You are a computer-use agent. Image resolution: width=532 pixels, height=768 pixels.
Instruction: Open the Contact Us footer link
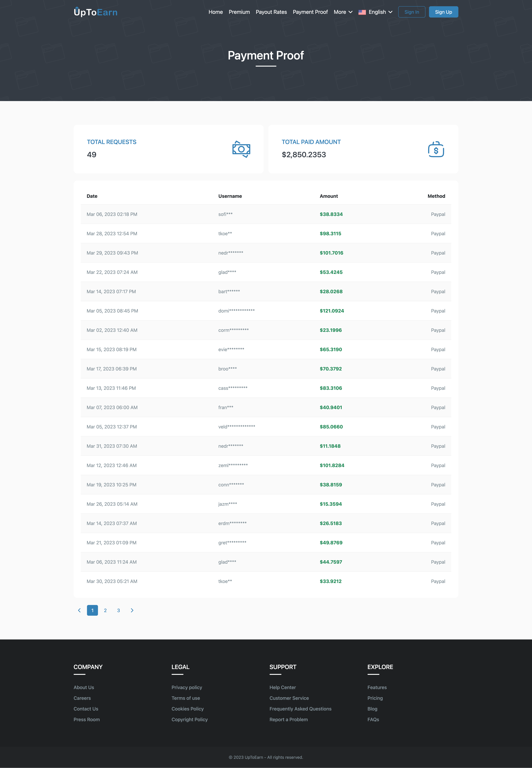pos(86,709)
